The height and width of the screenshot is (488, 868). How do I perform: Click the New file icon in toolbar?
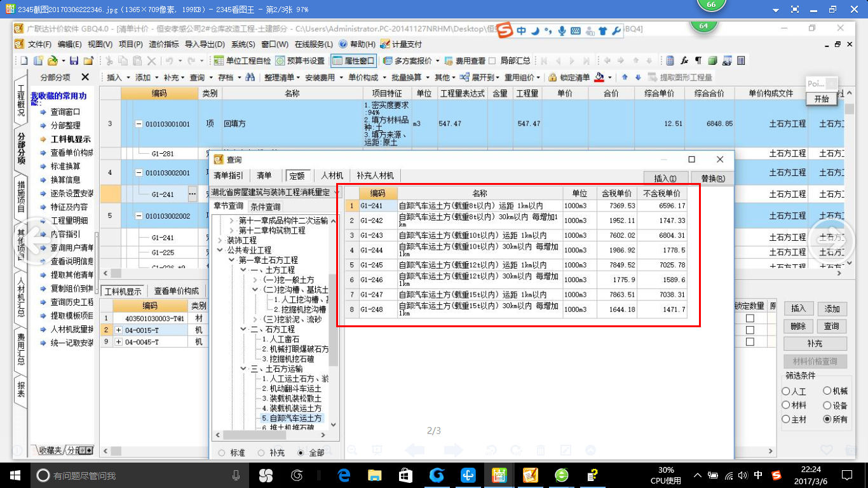pyautogui.click(x=24, y=60)
